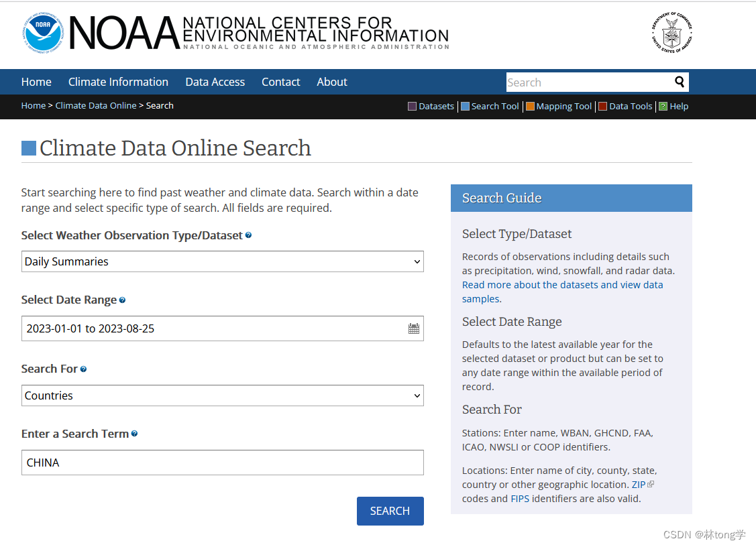Viewport: 756px width, 547px height.
Task: Open the Search Tool link
Action: (495, 107)
